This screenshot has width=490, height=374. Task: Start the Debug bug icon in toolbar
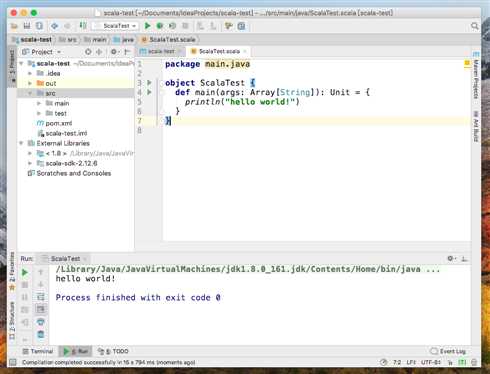click(x=160, y=26)
